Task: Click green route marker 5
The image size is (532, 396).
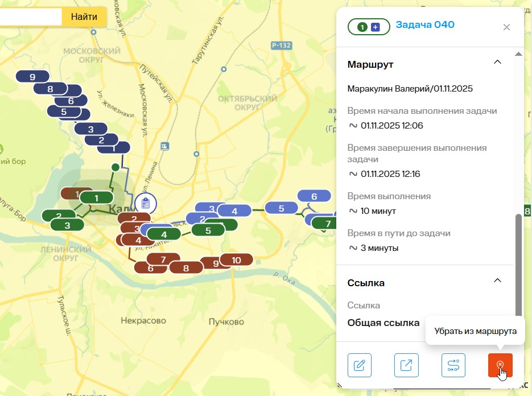Action: point(208,230)
